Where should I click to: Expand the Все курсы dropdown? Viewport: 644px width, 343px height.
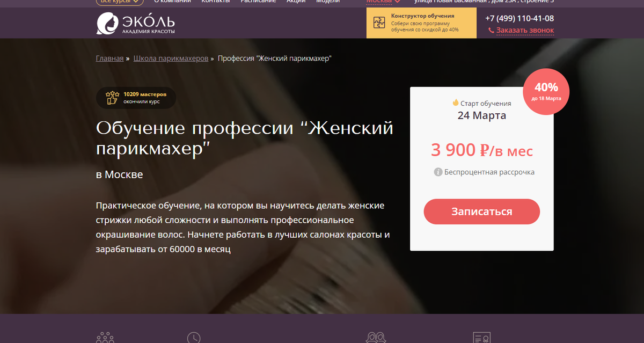[120, 2]
